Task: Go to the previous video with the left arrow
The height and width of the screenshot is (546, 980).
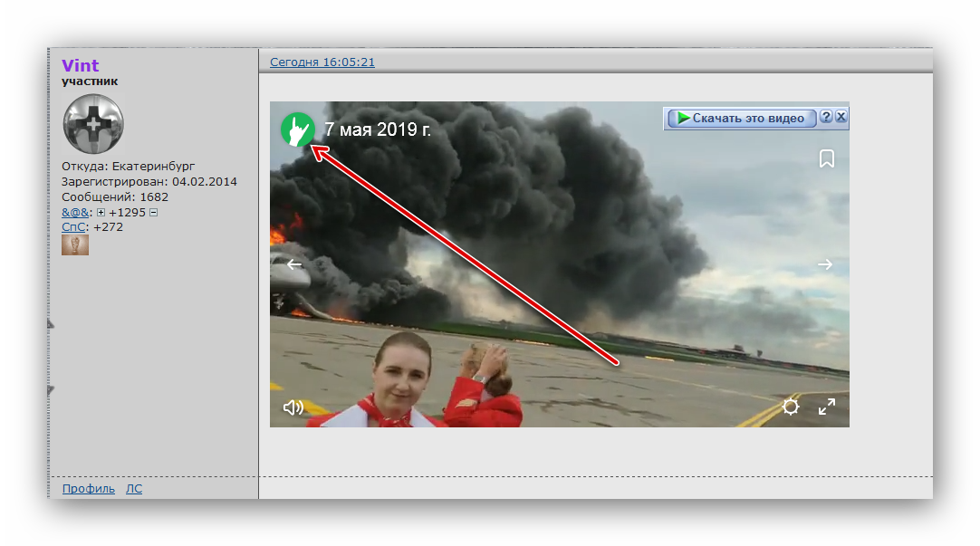Action: click(x=293, y=264)
